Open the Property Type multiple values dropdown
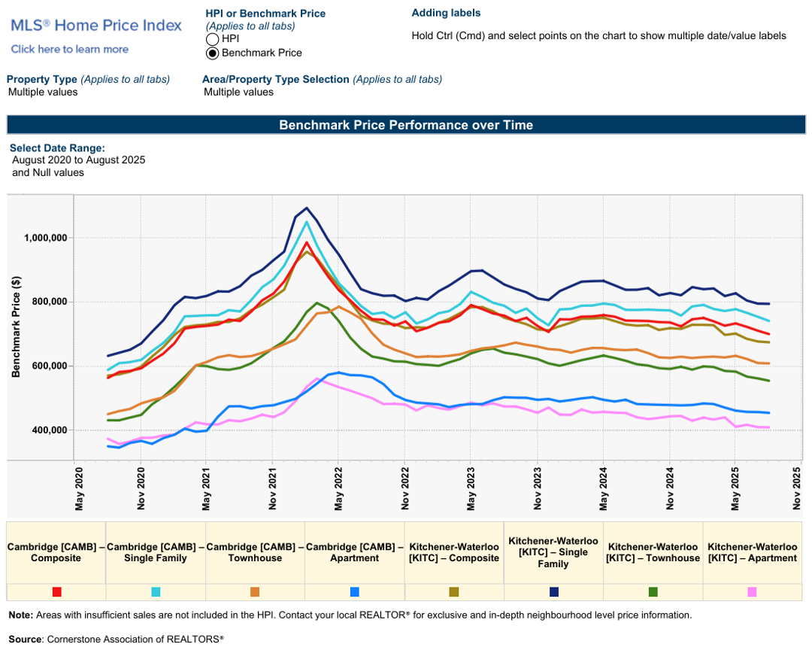 [43, 93]
